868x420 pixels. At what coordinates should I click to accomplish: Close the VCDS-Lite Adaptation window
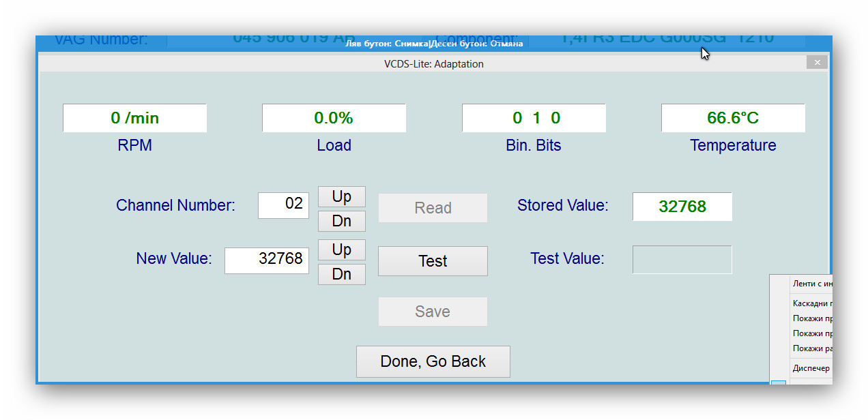point(817,62)
